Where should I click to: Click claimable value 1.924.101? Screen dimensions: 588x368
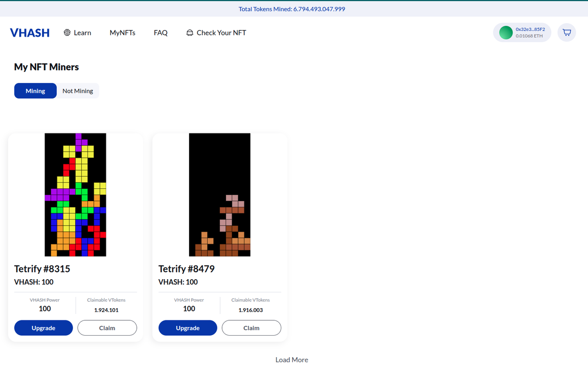click(106, 310)
